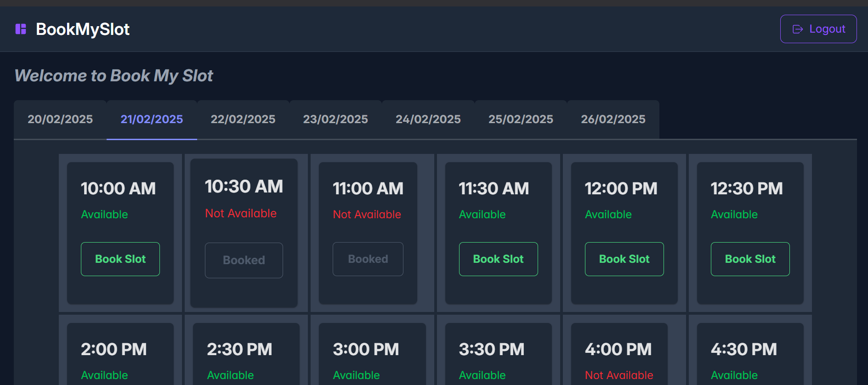Click the Available status under 12:30 PM
Image resolution: width=868 pixels, height=385 pixels.
pos(734,215)
